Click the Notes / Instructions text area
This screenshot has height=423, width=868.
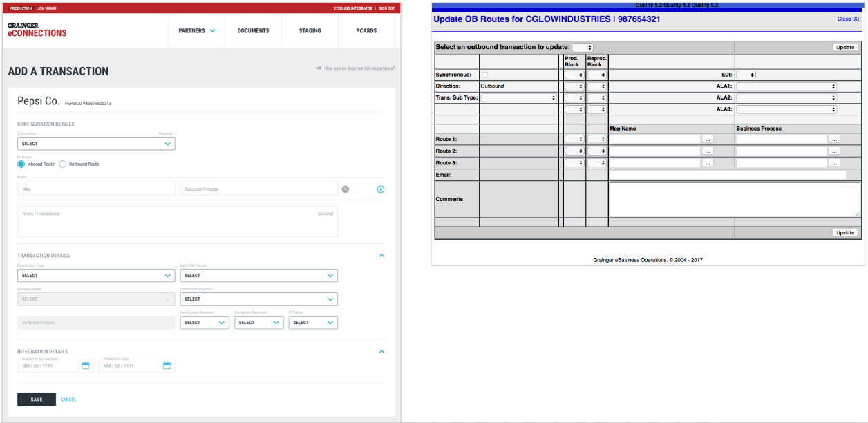pyautogui.click(x=177, y=221)
